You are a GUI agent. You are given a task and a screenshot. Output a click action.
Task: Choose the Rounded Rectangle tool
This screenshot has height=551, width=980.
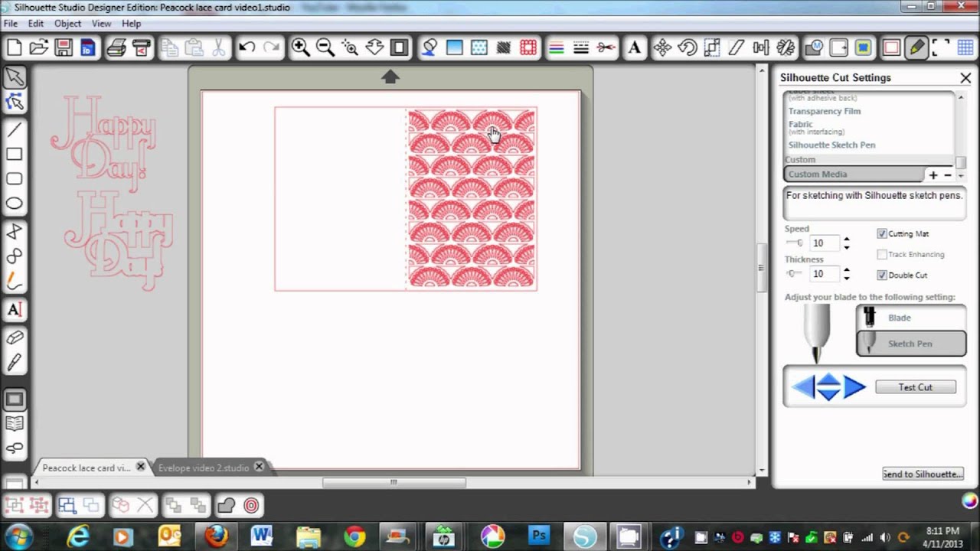click(15, 178)
